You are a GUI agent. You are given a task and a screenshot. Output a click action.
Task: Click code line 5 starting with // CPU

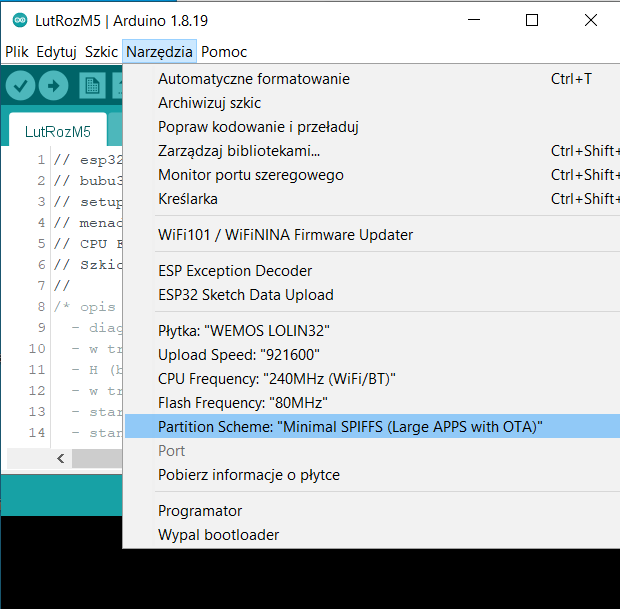pyautogui.click(x=88, y=244)
